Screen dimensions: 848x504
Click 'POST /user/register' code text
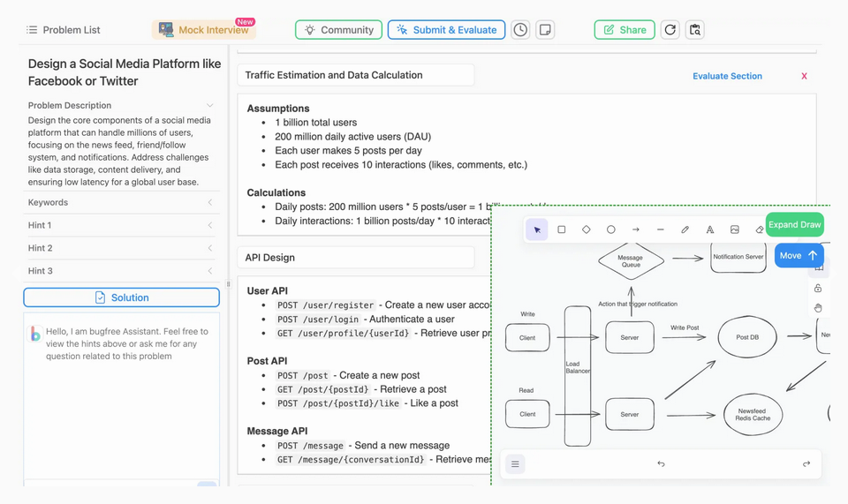coord(326,305)
